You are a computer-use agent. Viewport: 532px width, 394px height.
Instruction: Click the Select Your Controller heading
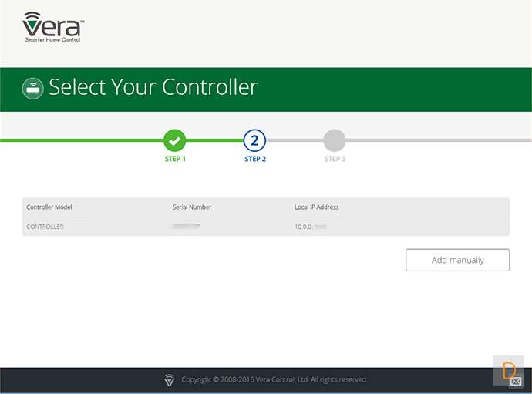(153, 87)
